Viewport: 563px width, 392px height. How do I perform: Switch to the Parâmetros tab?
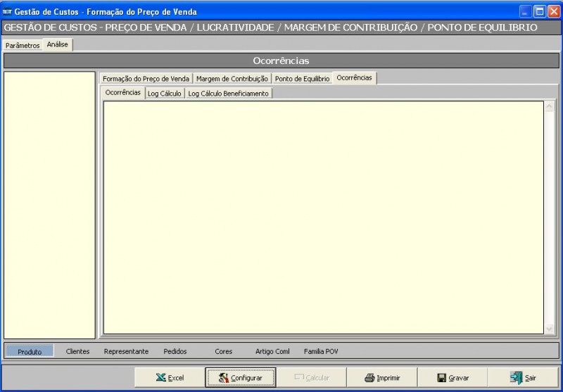tap(23, 45)
